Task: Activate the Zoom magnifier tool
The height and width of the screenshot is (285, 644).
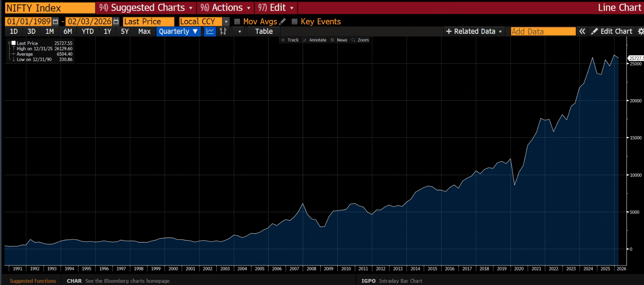Action: pyautogui.click(x=360, y=40)
